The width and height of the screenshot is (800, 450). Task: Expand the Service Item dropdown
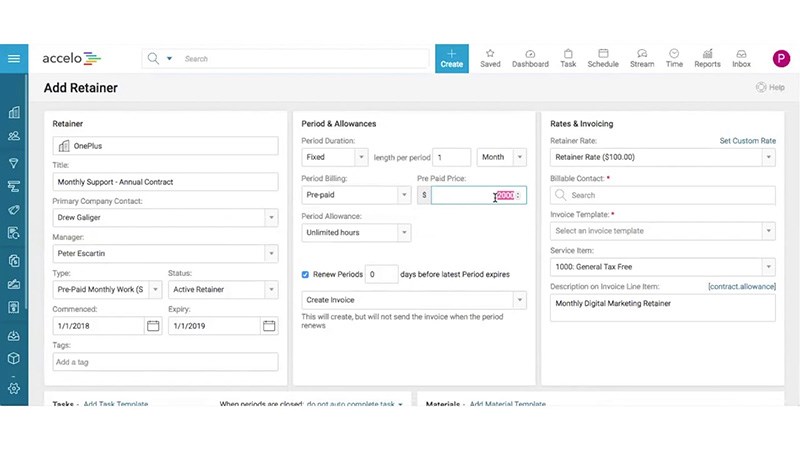pyautogui.click(x=768, y=267)
